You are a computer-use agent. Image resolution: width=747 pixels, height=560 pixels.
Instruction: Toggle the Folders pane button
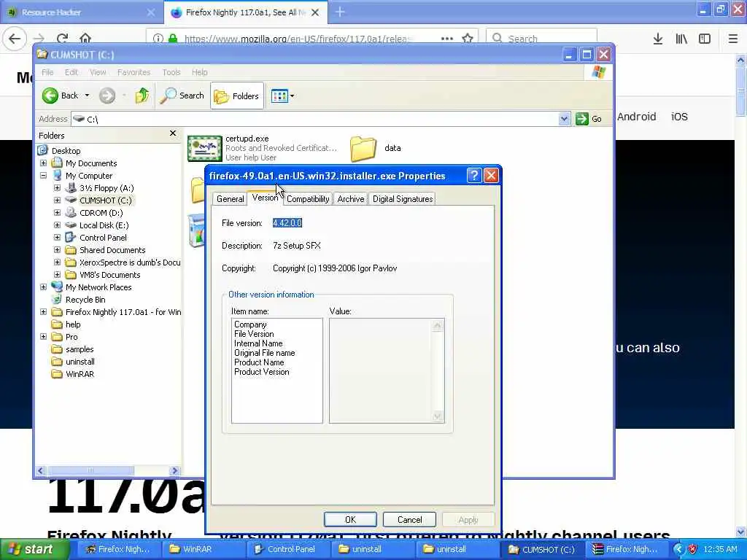[237, 96]
